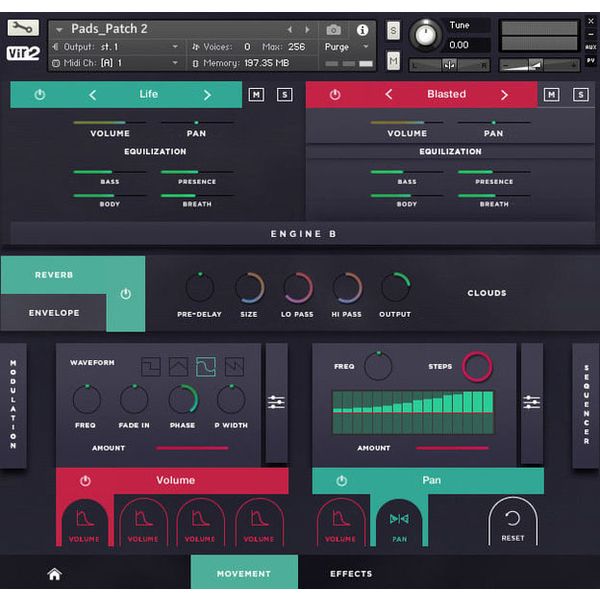The width and height of the screenshot is (600, 600).
Task: Select next sound after Blasted
Action: point(504,95)
